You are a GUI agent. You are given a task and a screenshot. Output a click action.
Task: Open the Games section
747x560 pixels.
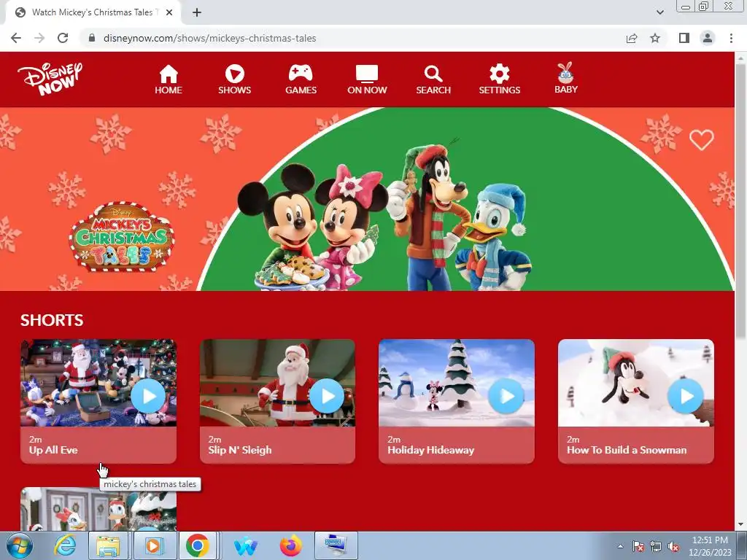[x=301, y=79]
